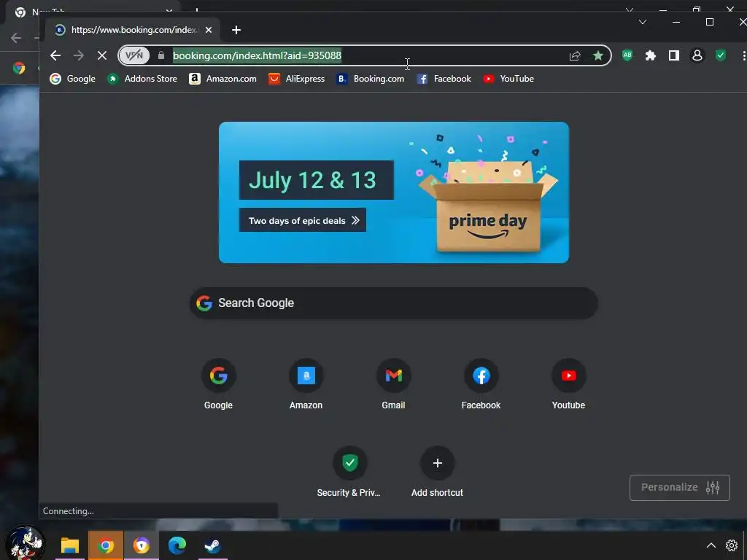This screenshot has height=560, width=747.
Task: Open Chrome's three-dot menu
Action: point(743,55)
